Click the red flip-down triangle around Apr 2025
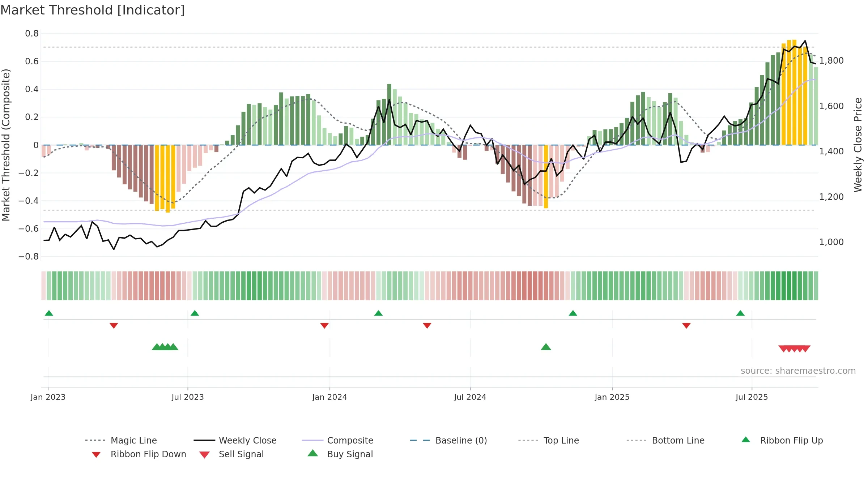The width and height of the screenshot is (868, 488). [686, 326]
